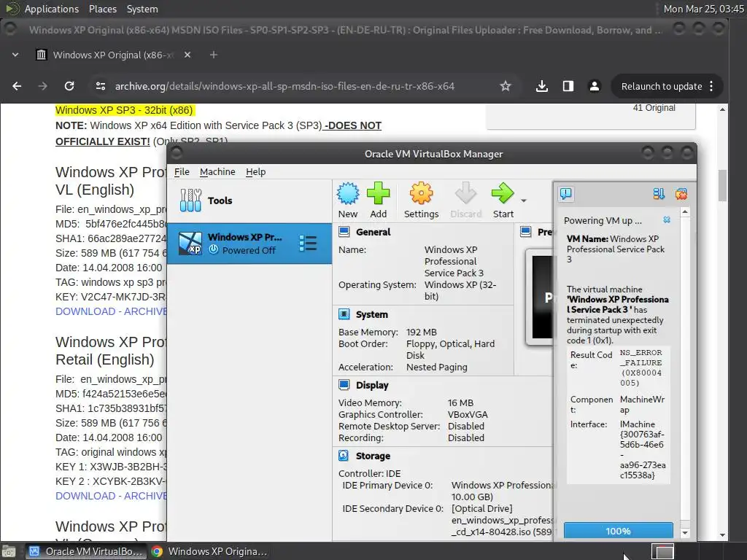Click the workspace switcher in bottom panel

(662, 551)
